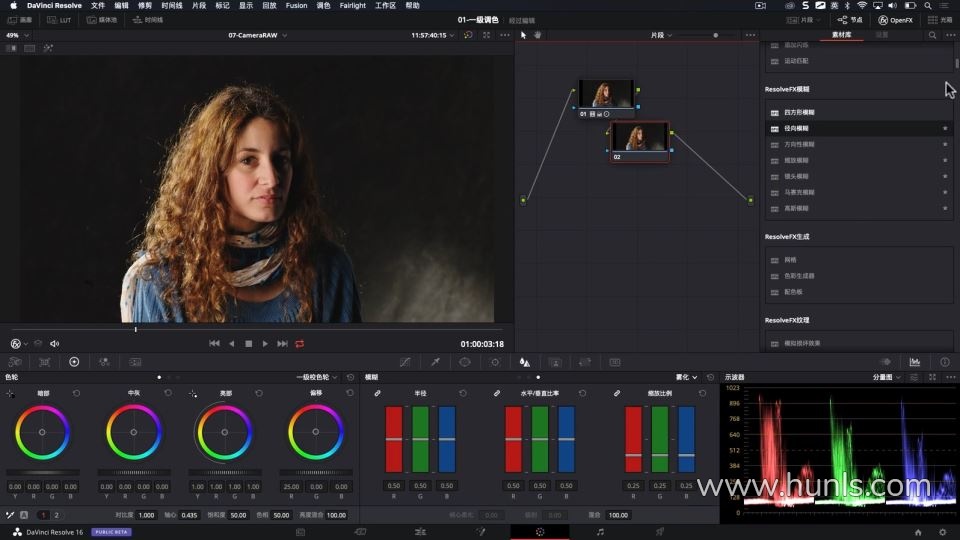Viewport: 960px width, 540px height.
Task: Adjust the Lift wheel master jog strip
Action: pyautogui.click(x=43, y=472)
